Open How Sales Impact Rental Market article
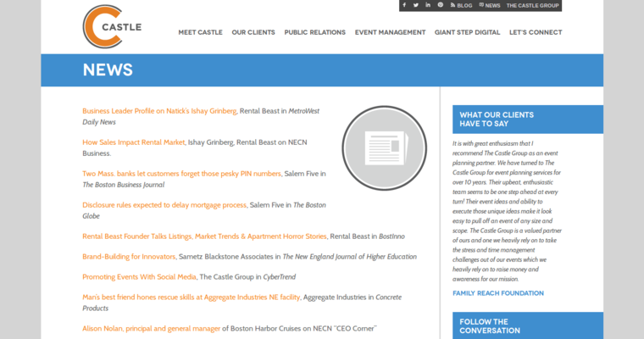The image size is (644, 339). point(134,142)
